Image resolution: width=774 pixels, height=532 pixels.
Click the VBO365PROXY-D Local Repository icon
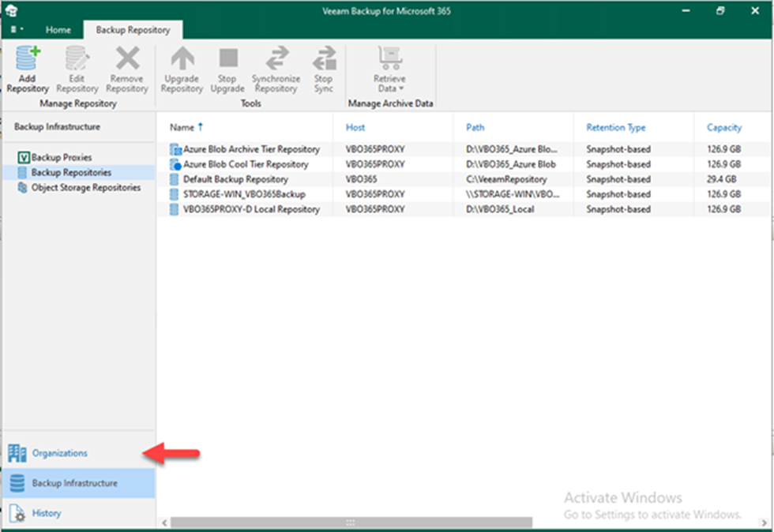click(175, 209)
